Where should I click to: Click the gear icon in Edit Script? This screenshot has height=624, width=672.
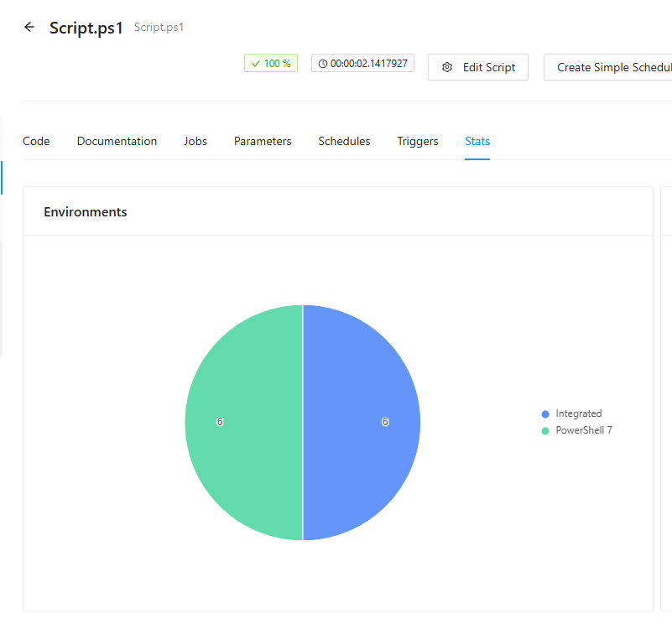(447, 68)
